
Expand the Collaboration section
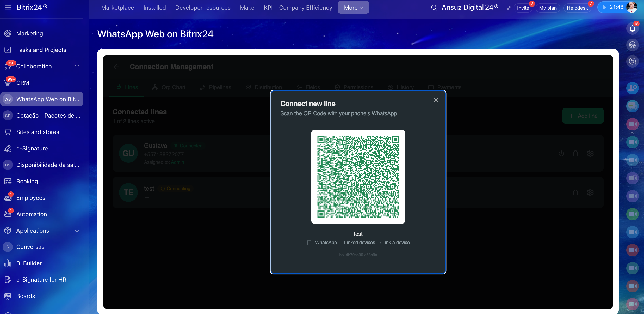tap(77, 67)
